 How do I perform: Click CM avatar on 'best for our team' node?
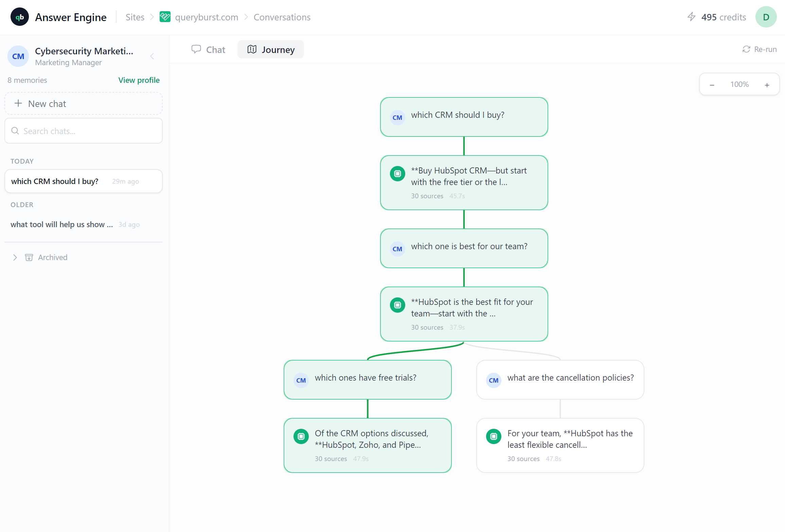pos(397,249)
